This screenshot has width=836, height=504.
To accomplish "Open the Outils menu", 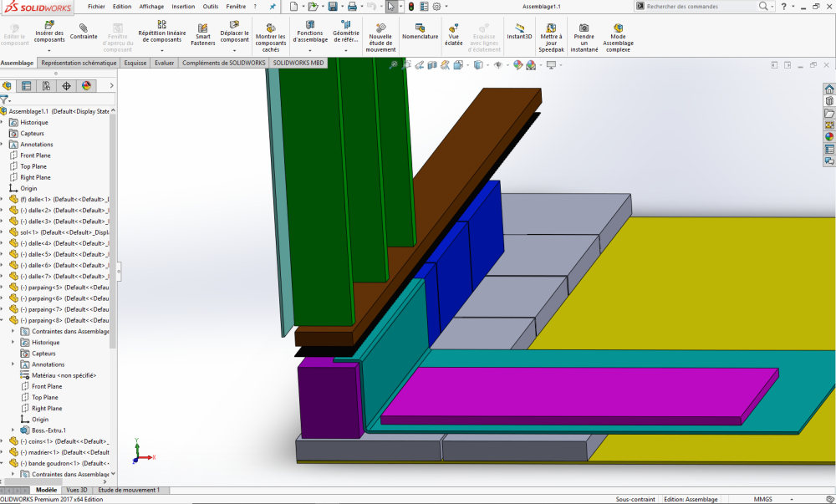I will pos(211,7).
